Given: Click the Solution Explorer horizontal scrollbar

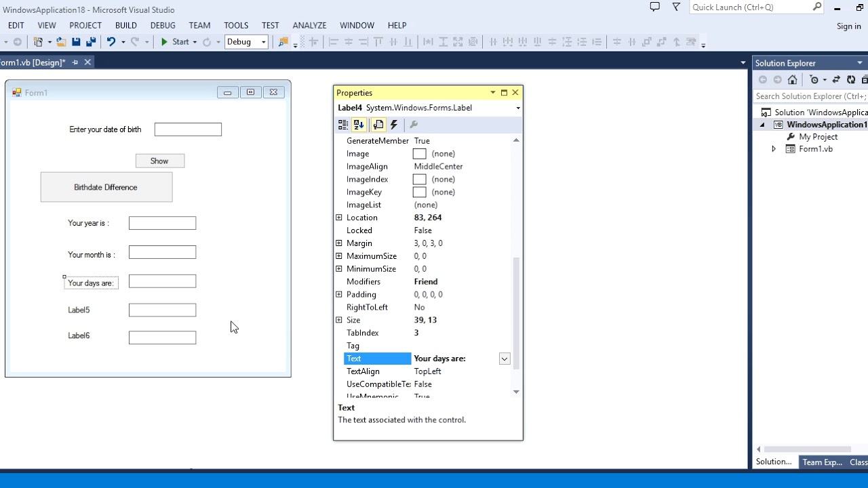Looking at the screenshot, I should coord(807,449).
